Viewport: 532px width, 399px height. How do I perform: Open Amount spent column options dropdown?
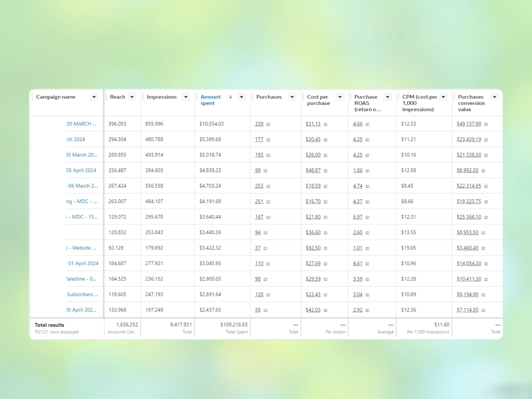coord(241,97)
